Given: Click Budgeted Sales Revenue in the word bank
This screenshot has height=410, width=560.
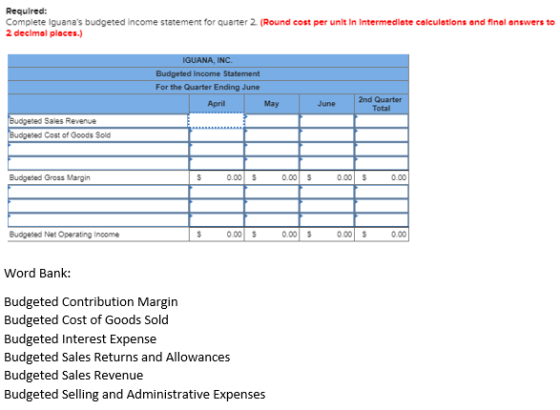Looking at the screenshot, I should click(x=74, y=375).
